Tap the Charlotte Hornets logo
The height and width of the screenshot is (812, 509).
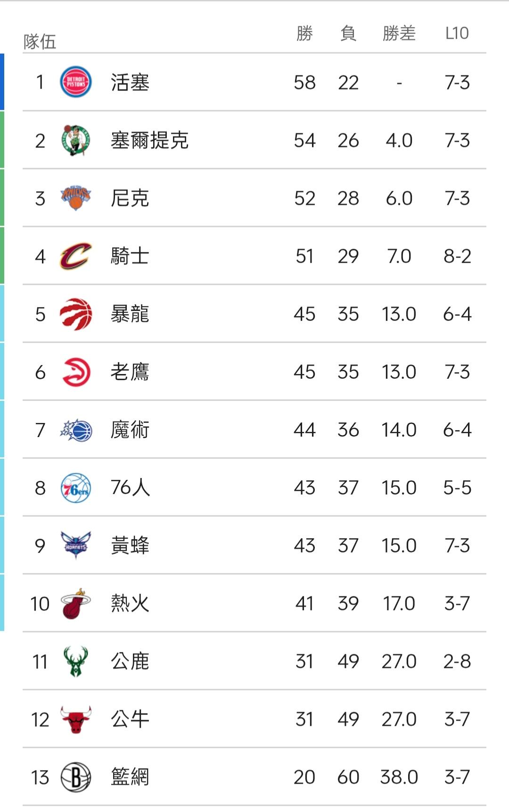tap(75, 545)
